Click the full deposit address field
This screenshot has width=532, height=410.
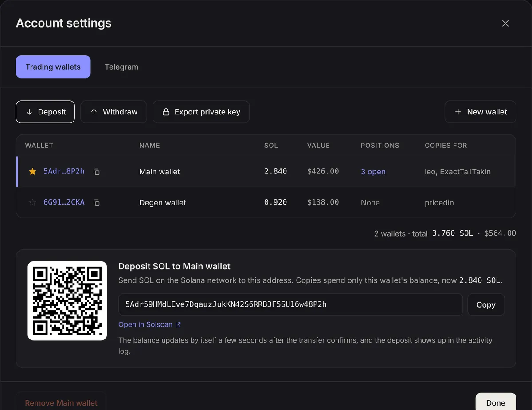290,304
